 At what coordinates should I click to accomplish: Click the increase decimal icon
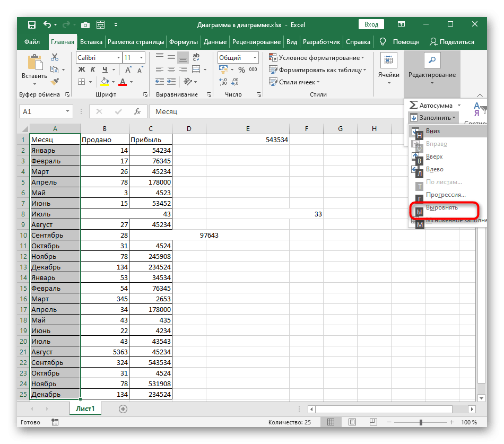click(223, 82)
